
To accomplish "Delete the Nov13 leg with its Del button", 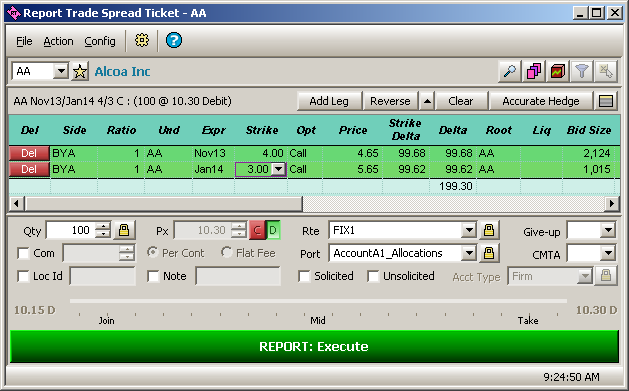I will click(x=29, y=153).
